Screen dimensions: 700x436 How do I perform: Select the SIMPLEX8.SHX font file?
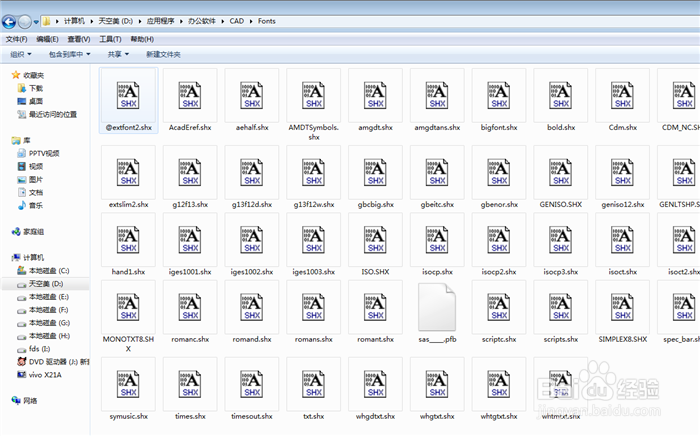(623, 312)
